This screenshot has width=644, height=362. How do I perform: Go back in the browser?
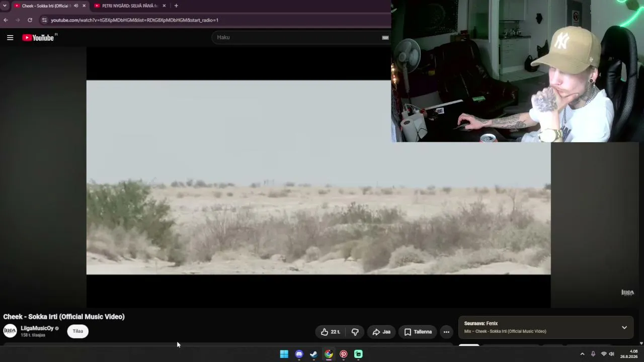[x=6, y=20]
